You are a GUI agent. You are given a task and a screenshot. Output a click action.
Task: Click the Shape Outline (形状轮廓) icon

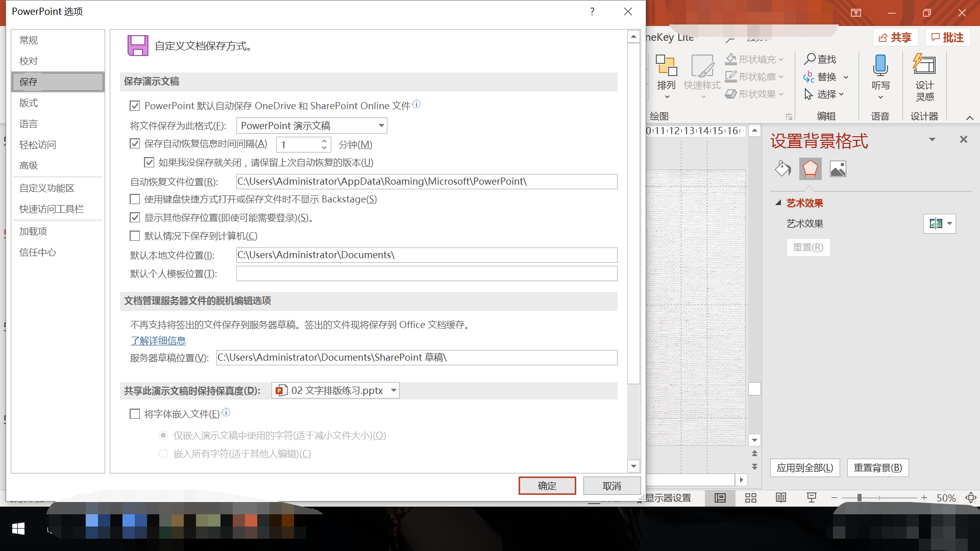pos(731,77)
